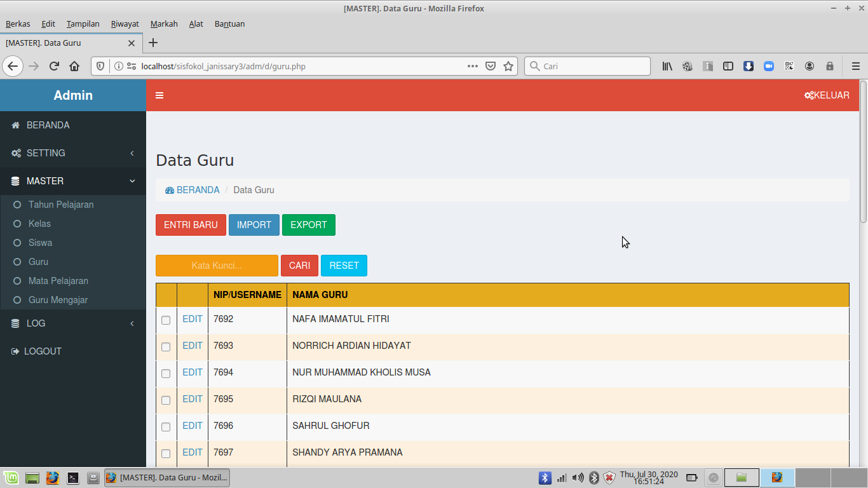Viewport: 868px width, 488px height.
Task: Click the EXPORT button
Action: click(309, 225)
